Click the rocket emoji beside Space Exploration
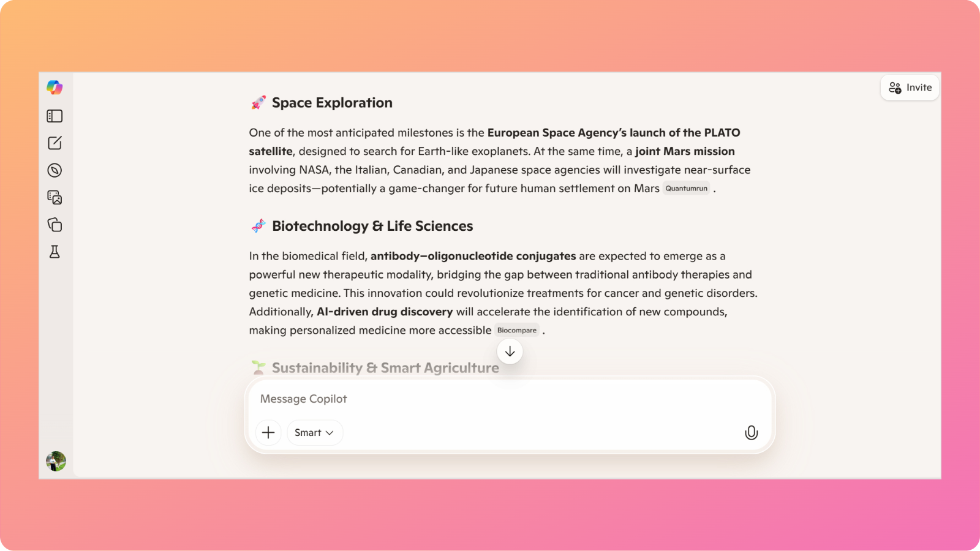980x551 pixels. tap(258, 103)
